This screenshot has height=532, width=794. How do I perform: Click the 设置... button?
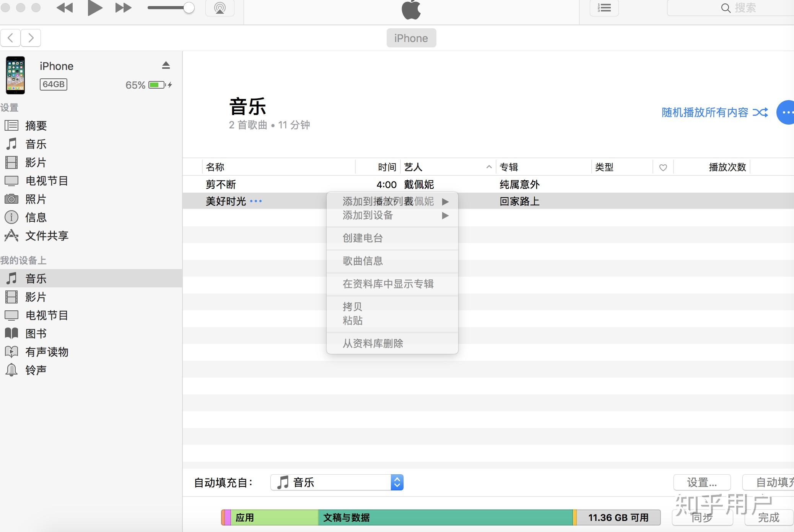(x=702, y=482)
